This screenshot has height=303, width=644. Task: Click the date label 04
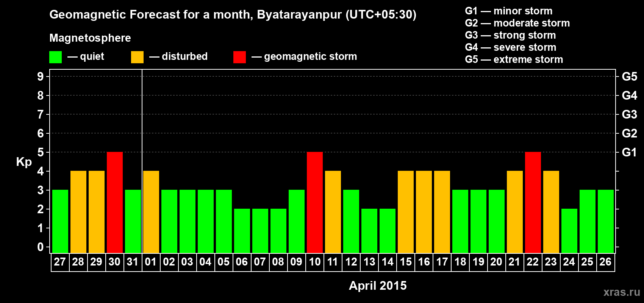(x=205, y=262)
